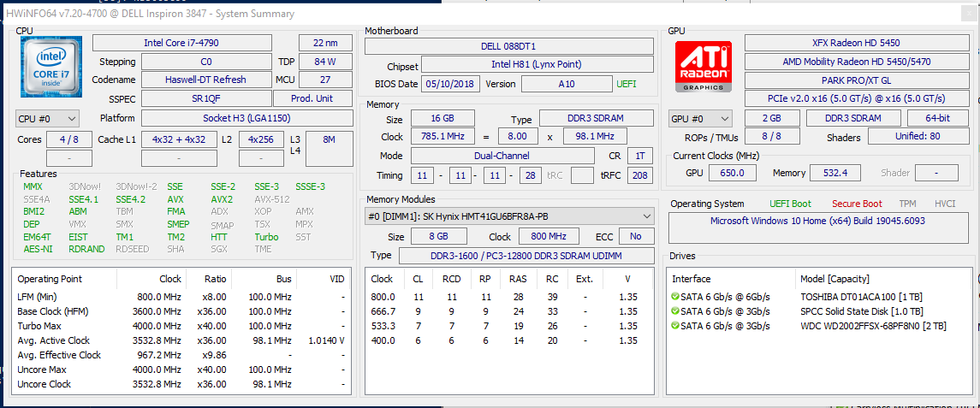The image size is (980, 408).
Task: Click the Secure Boot label
Action: (x=856, y=204)
